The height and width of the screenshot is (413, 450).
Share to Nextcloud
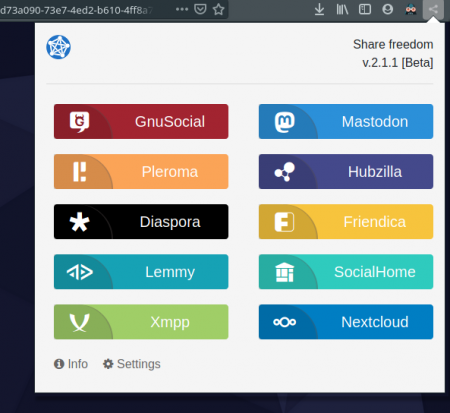(346, 322)
